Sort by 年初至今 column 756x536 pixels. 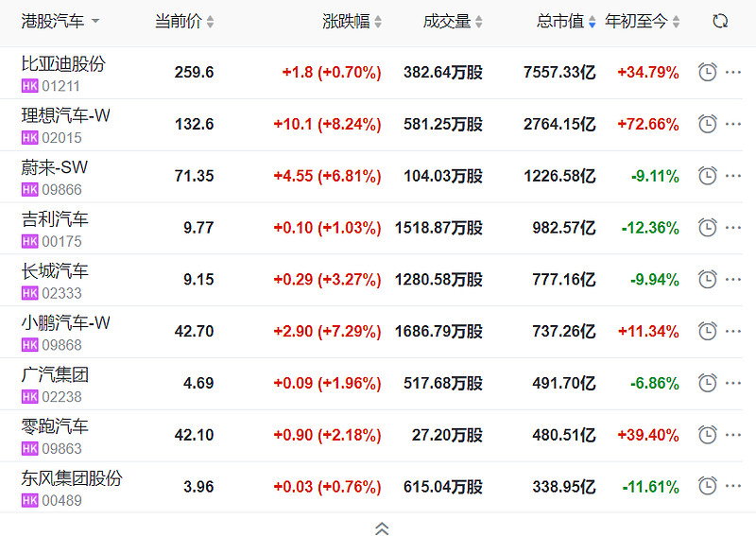tap(642, 21)
